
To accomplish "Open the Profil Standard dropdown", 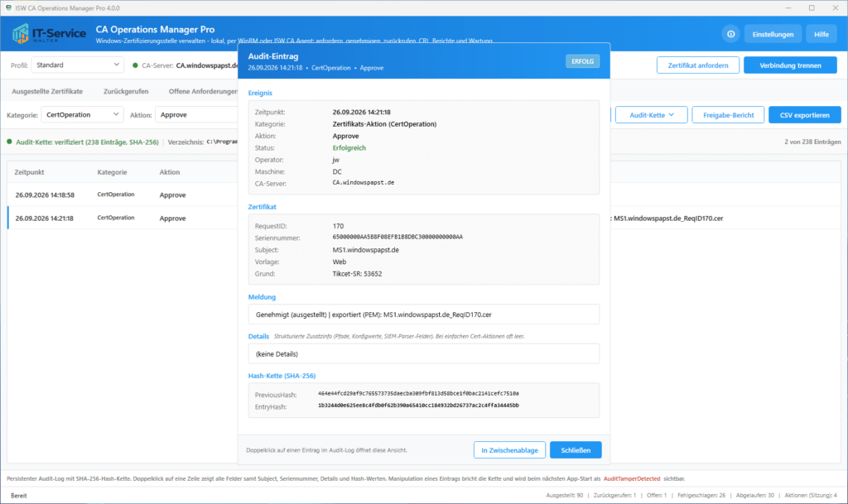I will click(x=77, y=65).
